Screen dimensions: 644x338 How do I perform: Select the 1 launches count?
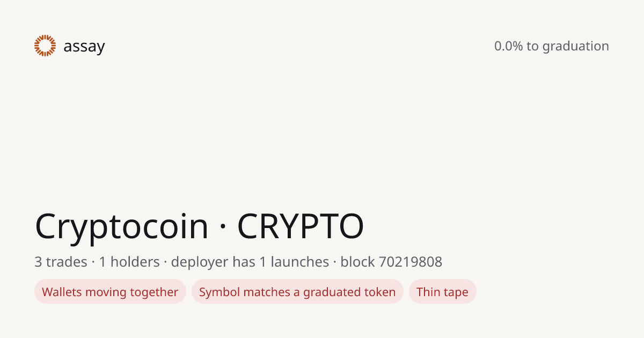[294, 262]
